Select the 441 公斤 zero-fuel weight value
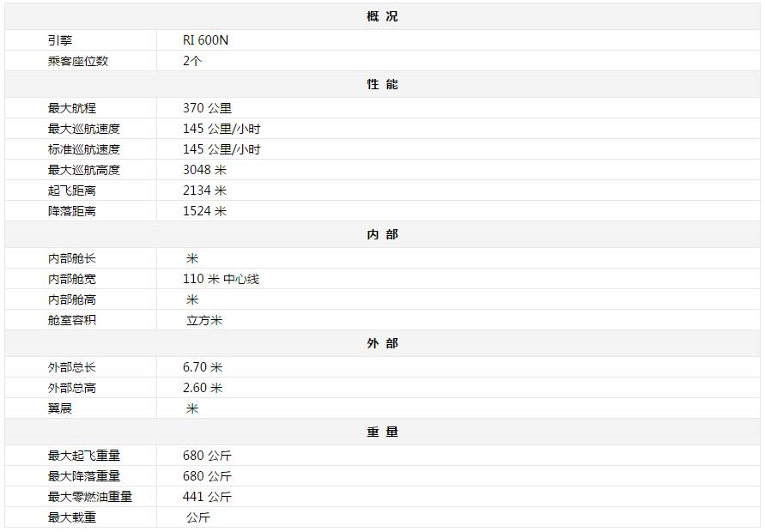765x532 pixels. [207, 497]
